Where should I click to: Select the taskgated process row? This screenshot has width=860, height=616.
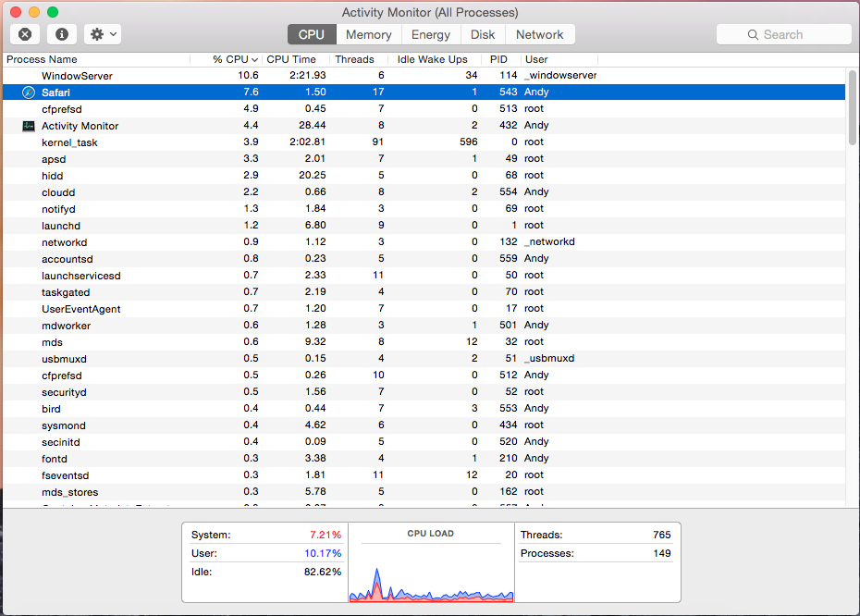point(424,292)
